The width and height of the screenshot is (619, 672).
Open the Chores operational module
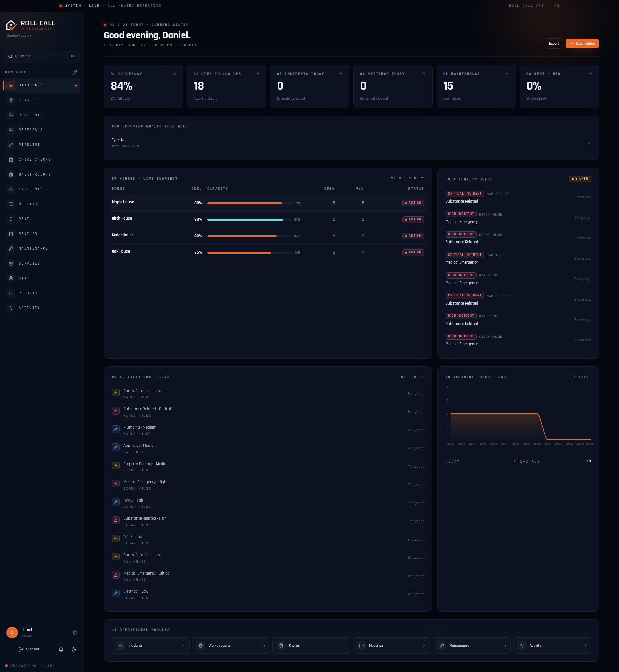pos(311,646)
